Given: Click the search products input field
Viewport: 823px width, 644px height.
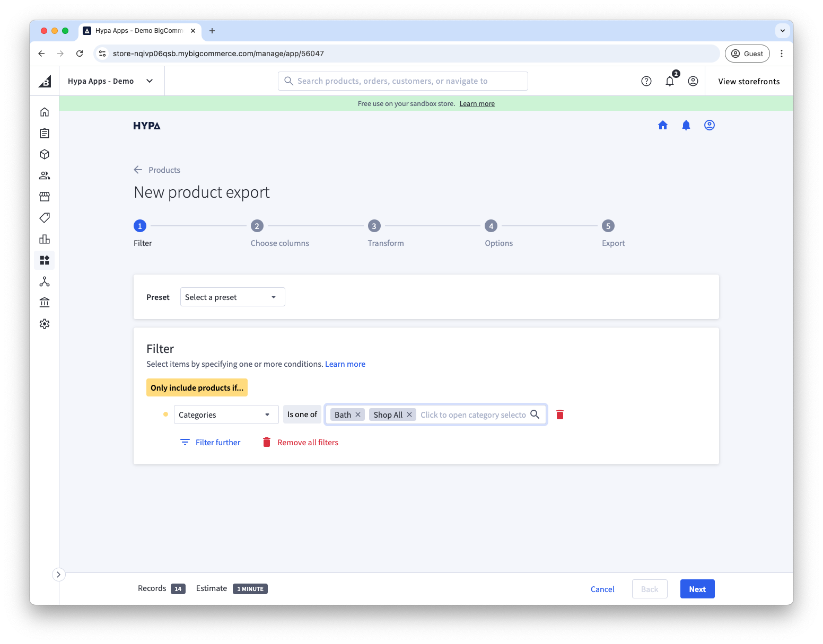Looking at the screenshot, I should tap(402, 81).
